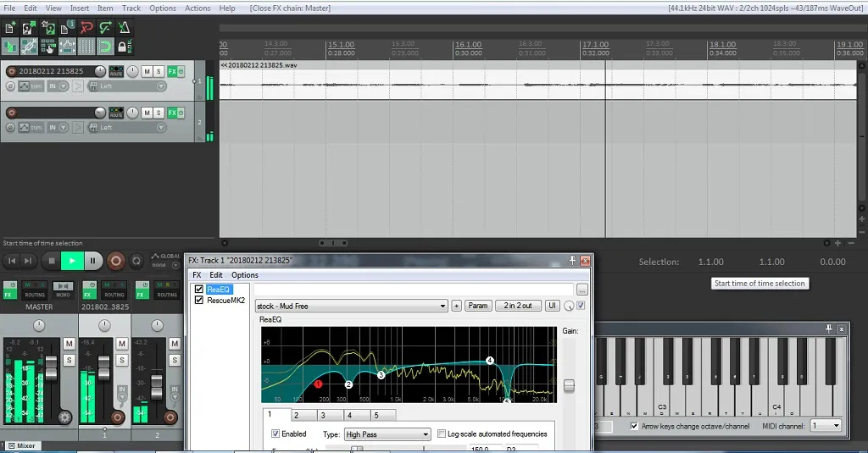This screenshot has height=453, width=868.
Task: Toggle the plugin bypass checkbox beside the wet knob
Action: tap(581, 306)
